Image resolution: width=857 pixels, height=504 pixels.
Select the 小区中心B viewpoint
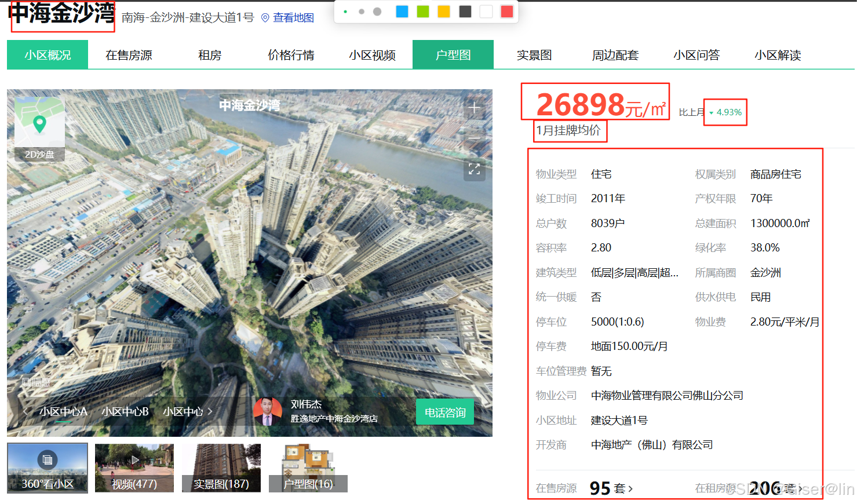click(125, 411)
